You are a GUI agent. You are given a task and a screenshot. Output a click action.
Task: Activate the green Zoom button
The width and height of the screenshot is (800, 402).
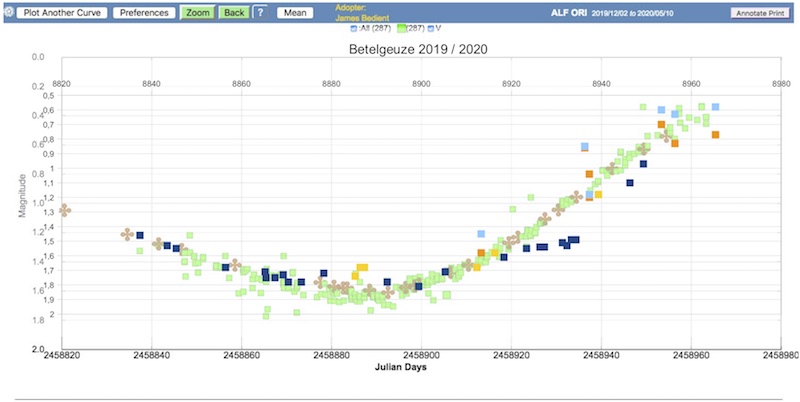[x=196, y=13]
